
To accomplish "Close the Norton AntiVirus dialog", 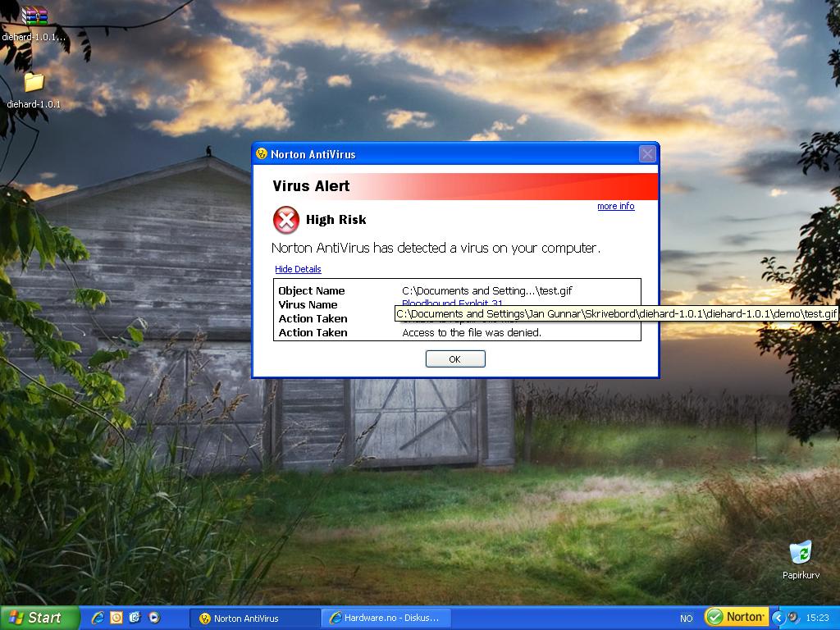I will (x=647, y=154).
